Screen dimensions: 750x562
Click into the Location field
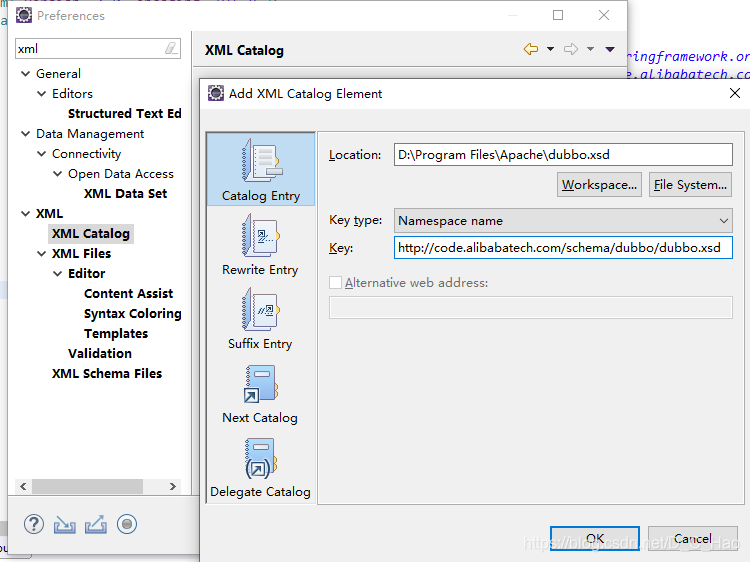[x=563, y=154]
